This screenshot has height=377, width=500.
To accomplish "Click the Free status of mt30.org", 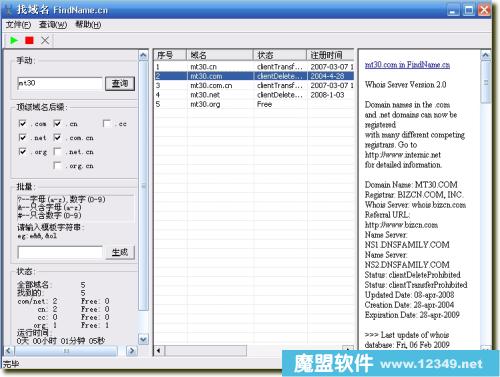I will (264, 104).
